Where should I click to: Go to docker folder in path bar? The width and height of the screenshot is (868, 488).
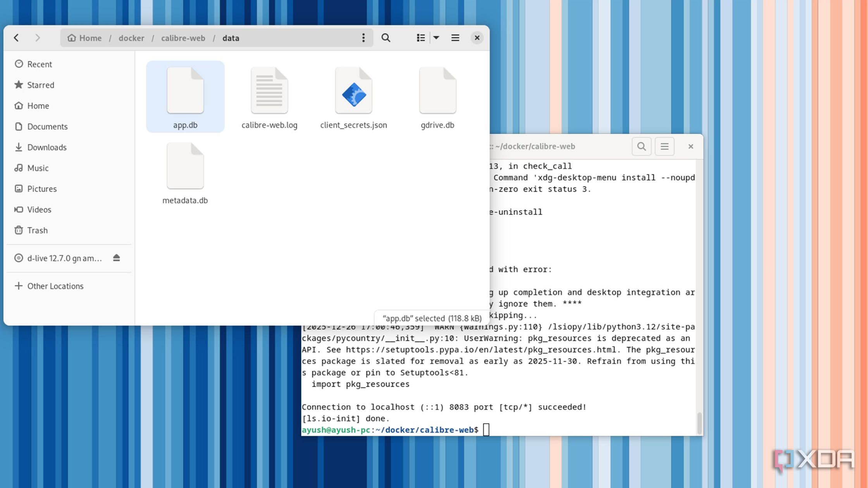[x=131, y=38]
